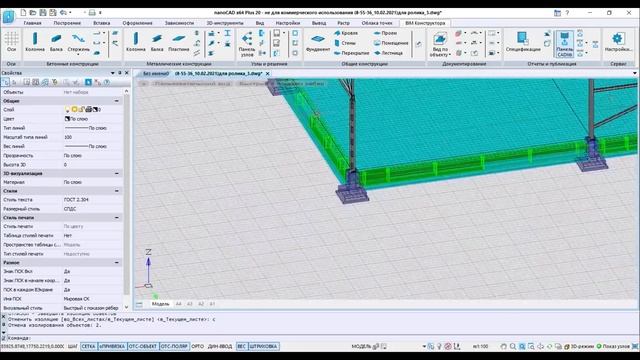Screen dimensions: 640x360
Task: Click the Open folder icon in quick access toolbar
Action: pos(33,13)
